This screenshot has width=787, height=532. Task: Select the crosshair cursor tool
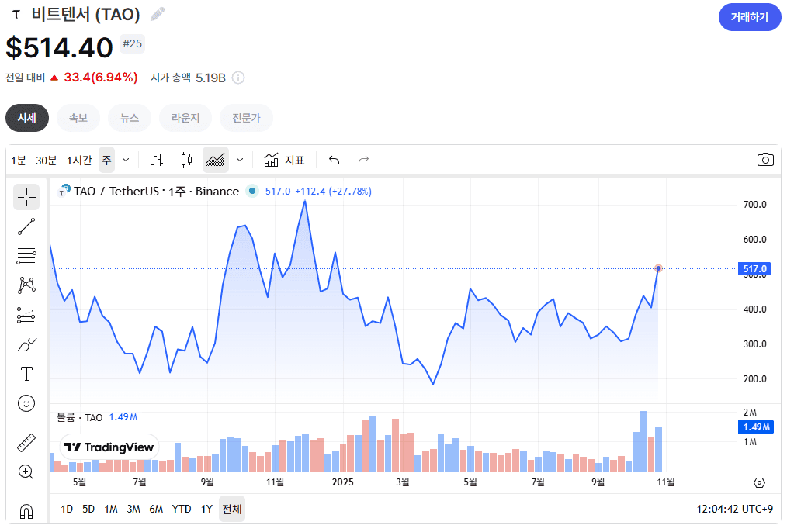tap(26, 196)
